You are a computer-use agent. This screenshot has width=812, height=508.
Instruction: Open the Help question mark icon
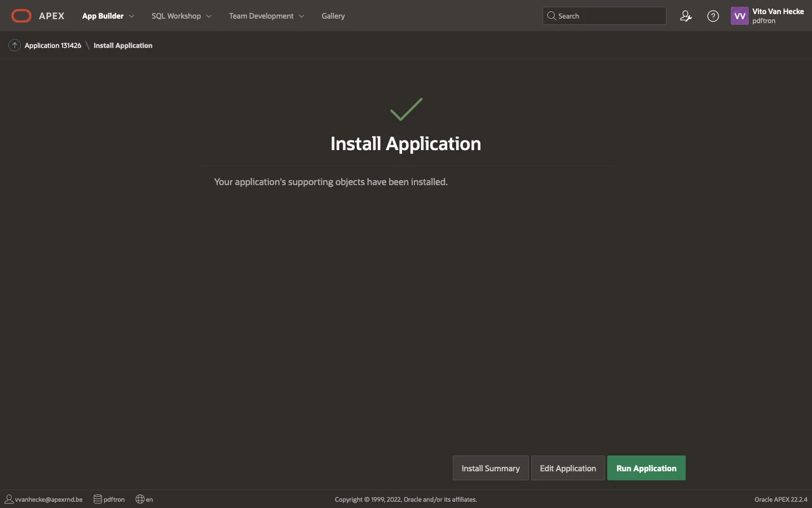713,16
